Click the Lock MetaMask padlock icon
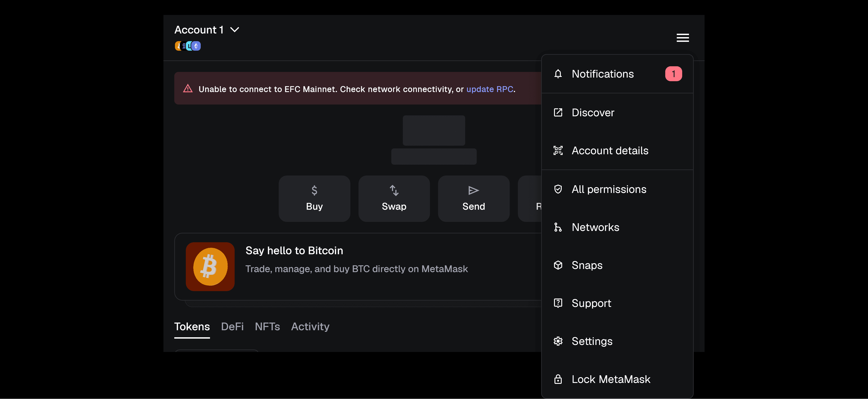Viewport: 868px width, 399px height. 558,380
